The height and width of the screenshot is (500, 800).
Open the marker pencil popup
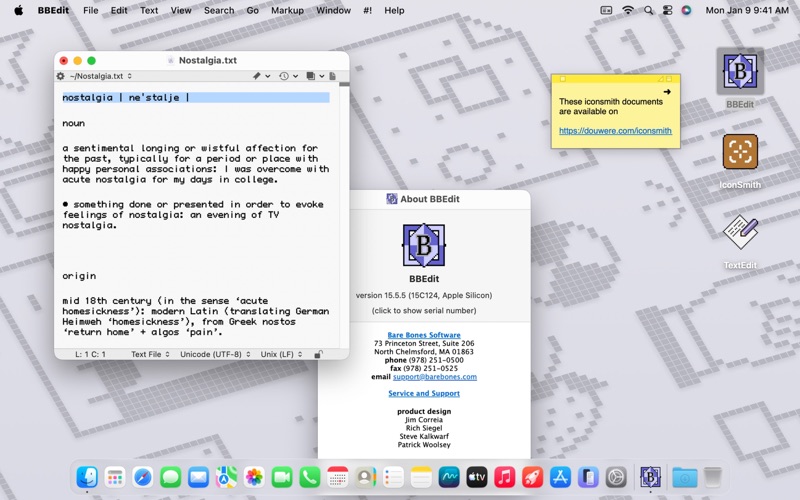[x=257, y=76]
